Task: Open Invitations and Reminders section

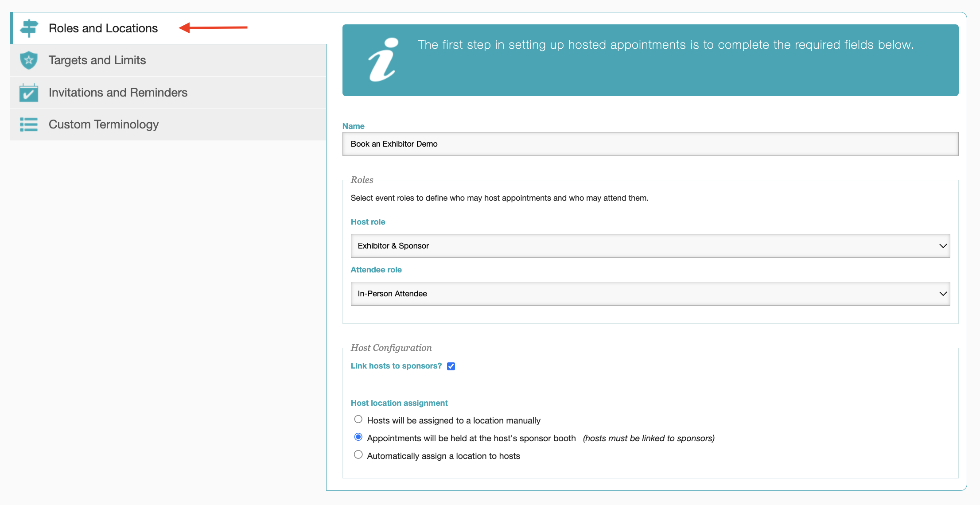Action: coord(118,93)
